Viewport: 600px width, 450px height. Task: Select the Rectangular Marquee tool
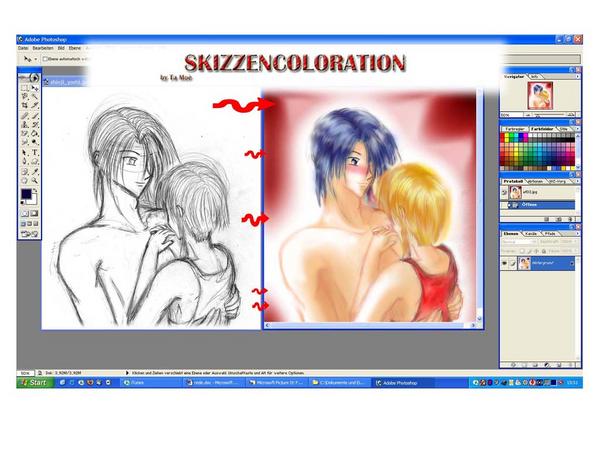(24, 88)
